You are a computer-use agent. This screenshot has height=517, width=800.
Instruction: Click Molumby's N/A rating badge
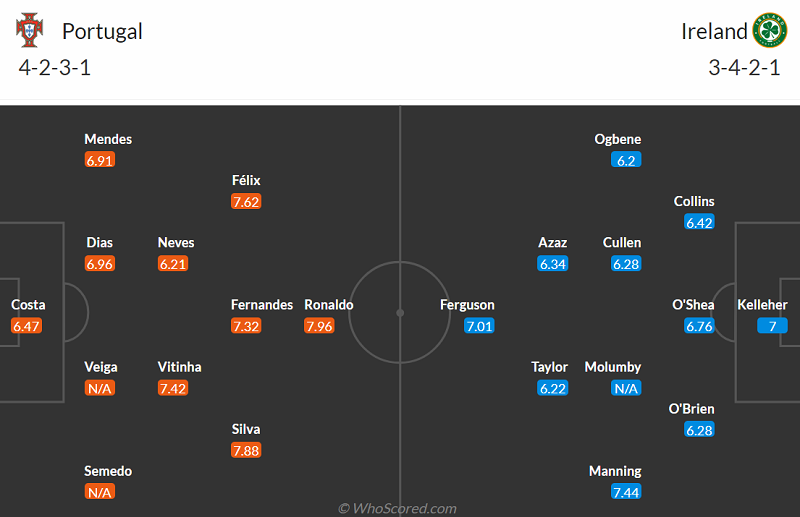click(626, 388)
